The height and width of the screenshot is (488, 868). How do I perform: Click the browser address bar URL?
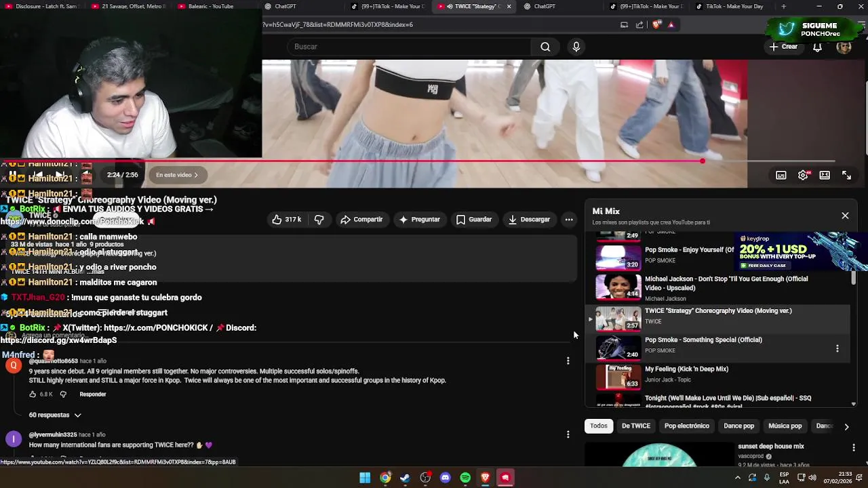(338, 24)
